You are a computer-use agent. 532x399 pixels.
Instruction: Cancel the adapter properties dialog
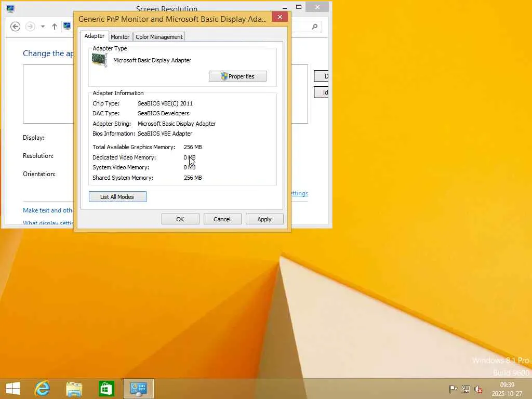point(222,219)
